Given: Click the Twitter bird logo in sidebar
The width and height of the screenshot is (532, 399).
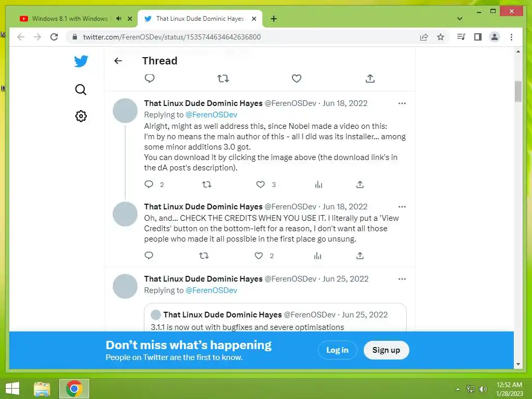Looking at the screenshot, I should 81,61.
